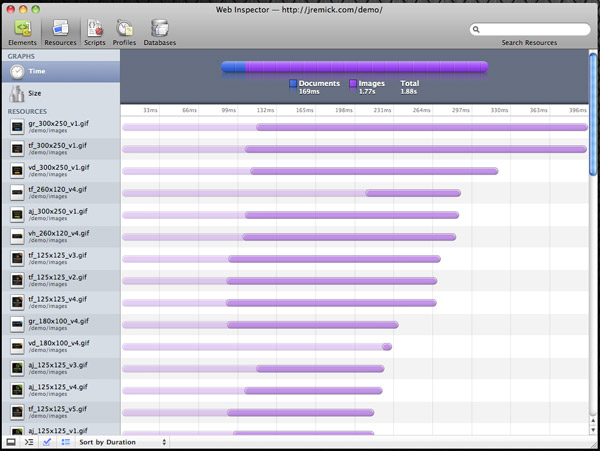Viewport: 600px width, 451px height.
Task: Click the vertical scrollbar thumb
Action: pos(593,115)
